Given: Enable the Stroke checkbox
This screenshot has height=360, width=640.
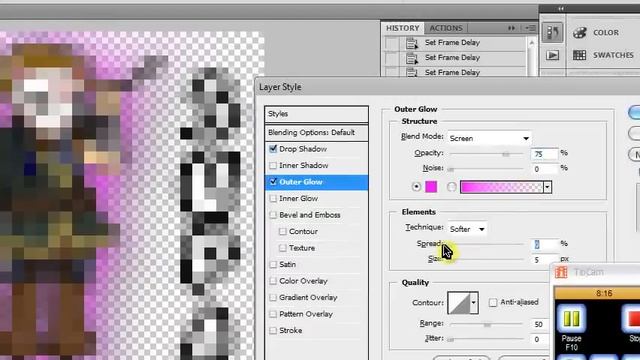Looking at the screenshot, I should [x=273, y=330].
